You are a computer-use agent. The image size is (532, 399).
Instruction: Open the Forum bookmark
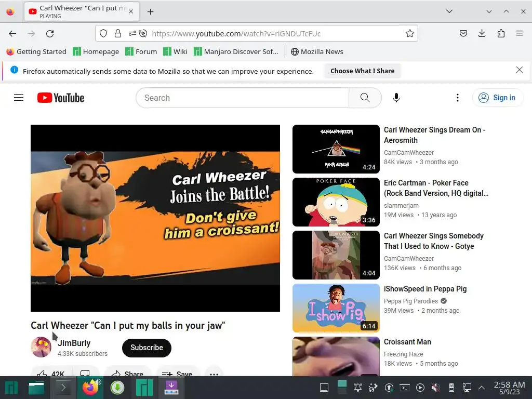pyautogui.click(x=141, y=51)
